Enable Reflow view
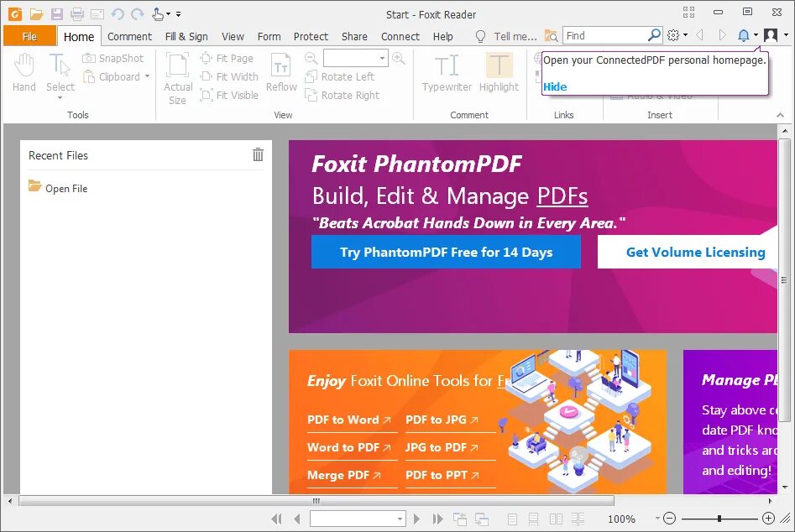Image resolution: width=795 pixels, height=532 pixels. tap(281, 72)
